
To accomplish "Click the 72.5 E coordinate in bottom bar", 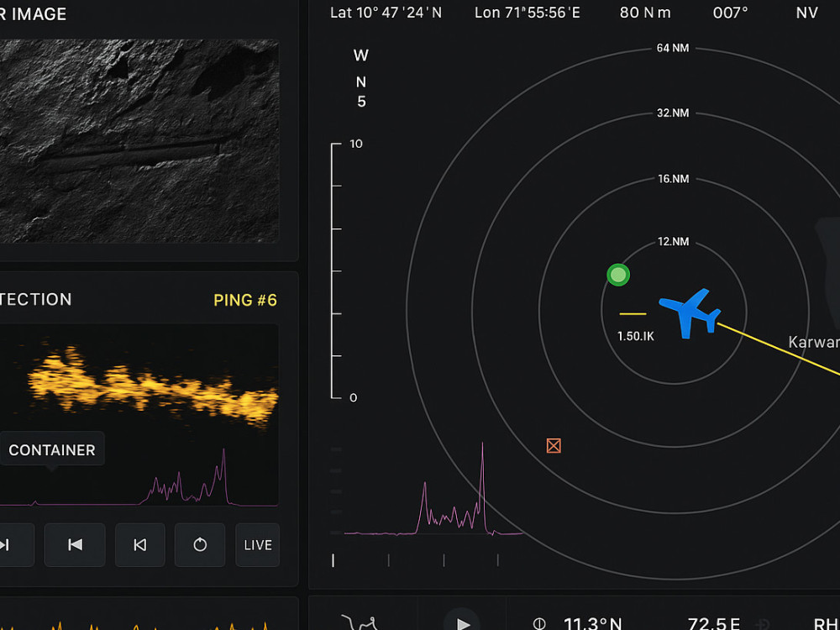I will (714, 624).
